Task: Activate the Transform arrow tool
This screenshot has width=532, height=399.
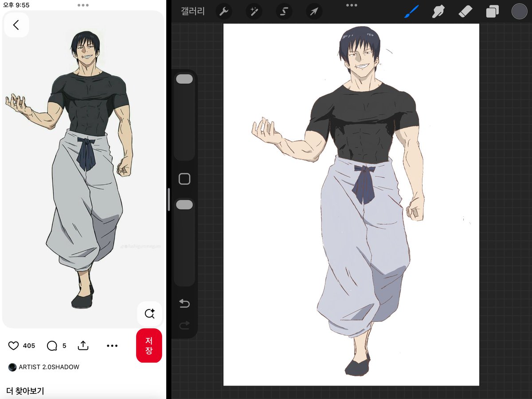Action: [x=314, y=12]
